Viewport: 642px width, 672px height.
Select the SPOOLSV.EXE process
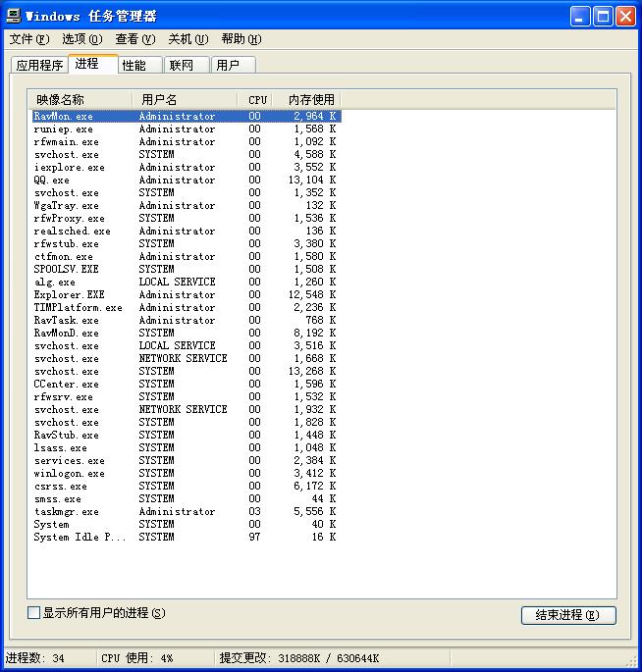pos(187,269)
